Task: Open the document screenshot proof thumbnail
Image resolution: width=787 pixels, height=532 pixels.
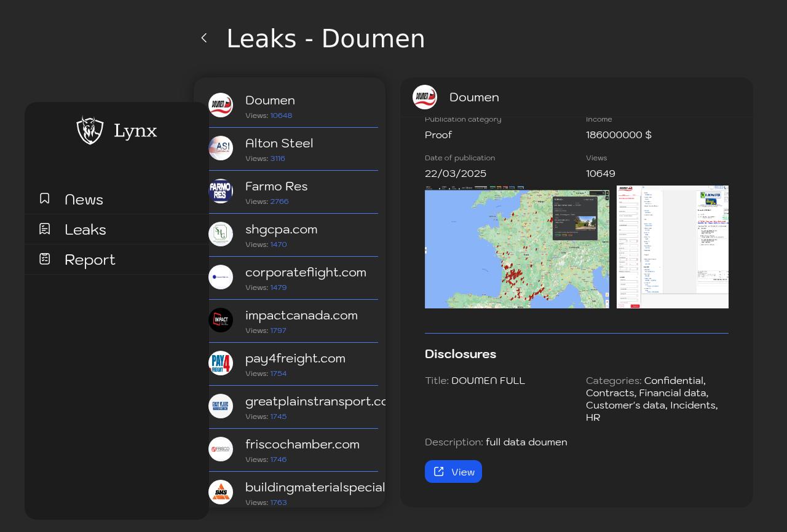Action: pyautogui.click(x=673, y=247)
